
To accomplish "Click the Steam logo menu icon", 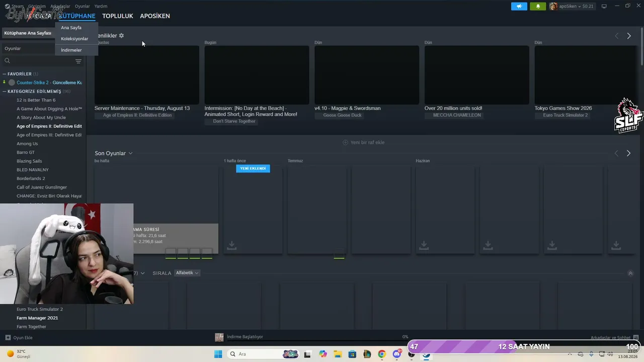I will (x=7, y=7).
